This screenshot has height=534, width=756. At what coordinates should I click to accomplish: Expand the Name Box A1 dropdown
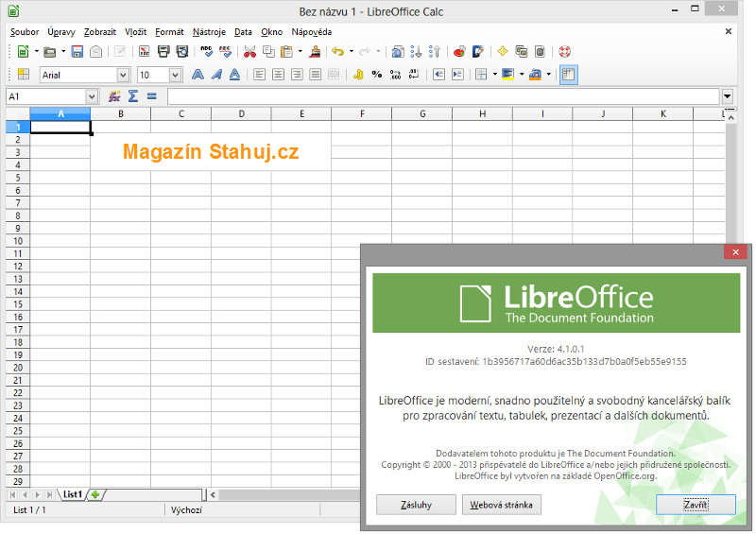coord(92,96)
